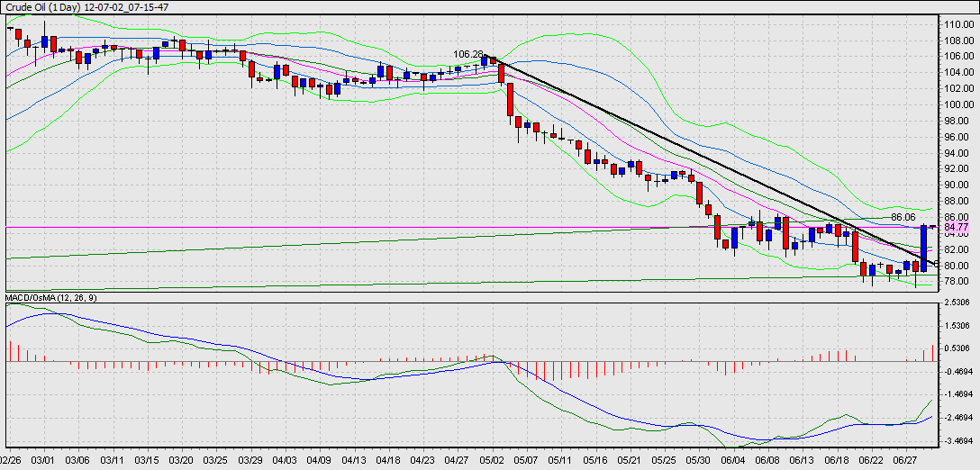Click the 86.06 price annotation label
Screen dimensions: 980x470
pos(903,217)
